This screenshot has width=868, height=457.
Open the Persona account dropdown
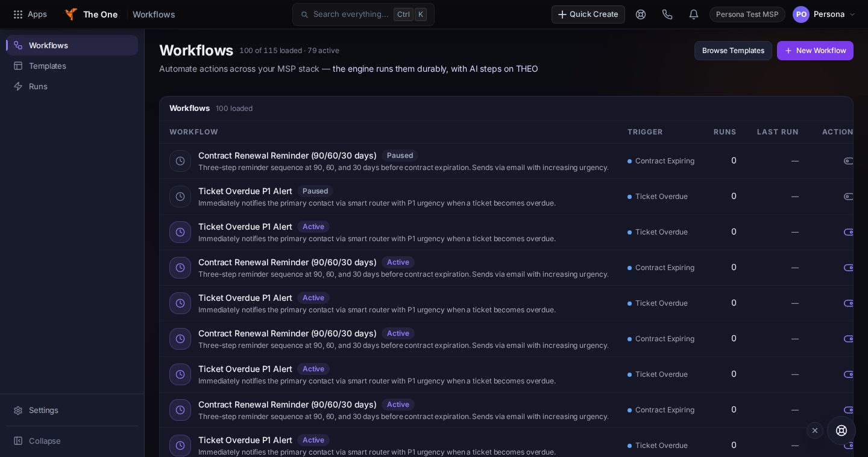[x=824, y=14]
